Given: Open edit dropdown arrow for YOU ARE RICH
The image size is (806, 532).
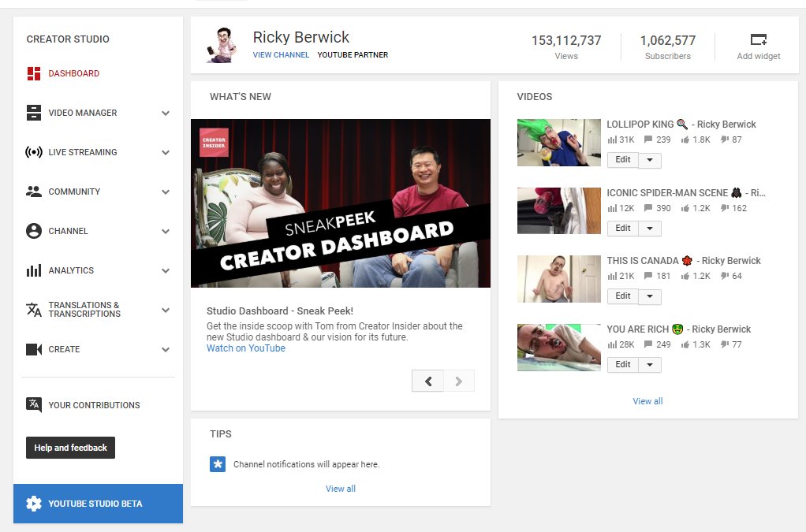Looking at the screenshot, I should pos(650,365).
